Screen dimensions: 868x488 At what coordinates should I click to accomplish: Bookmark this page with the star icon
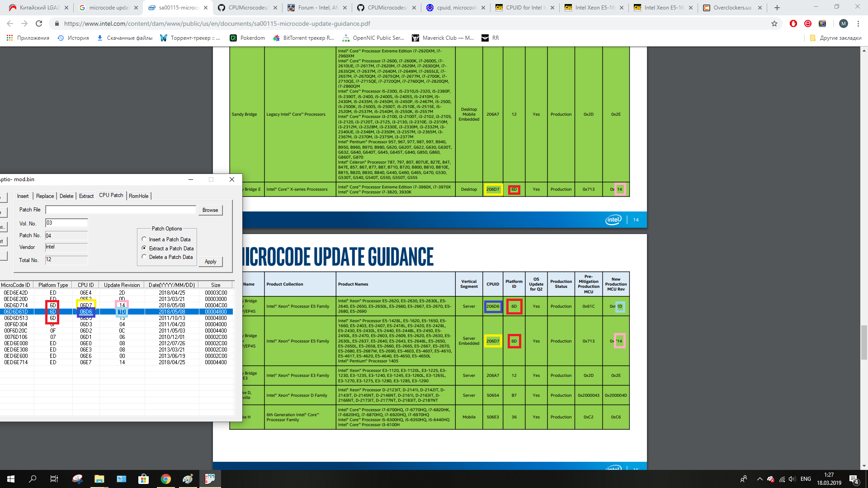[x=774, y=23]
